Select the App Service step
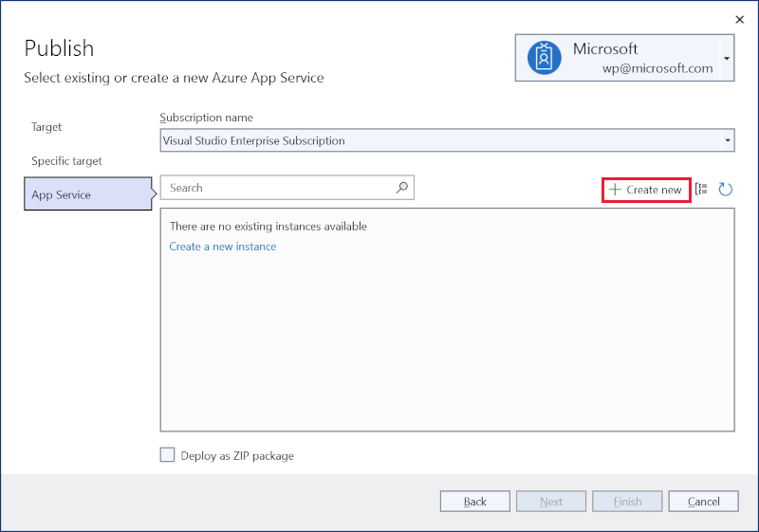Viewport: 759px width, 532px height. 62,194
